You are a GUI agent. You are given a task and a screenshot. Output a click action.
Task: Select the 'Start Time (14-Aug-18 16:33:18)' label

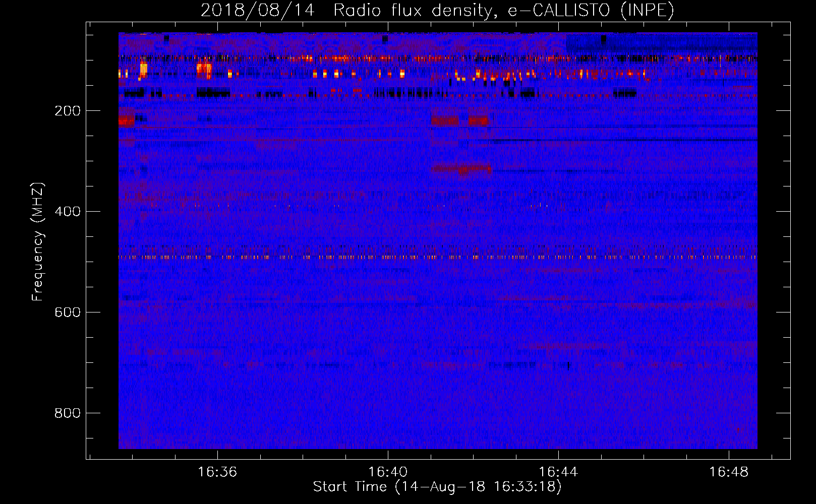click(437, 487)
